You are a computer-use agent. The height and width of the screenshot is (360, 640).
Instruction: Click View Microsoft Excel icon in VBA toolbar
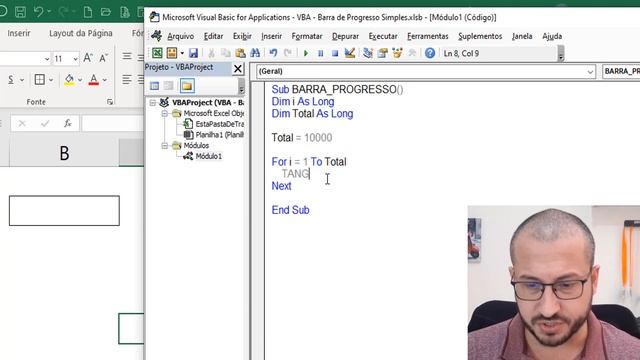click(x=157, y=53)
